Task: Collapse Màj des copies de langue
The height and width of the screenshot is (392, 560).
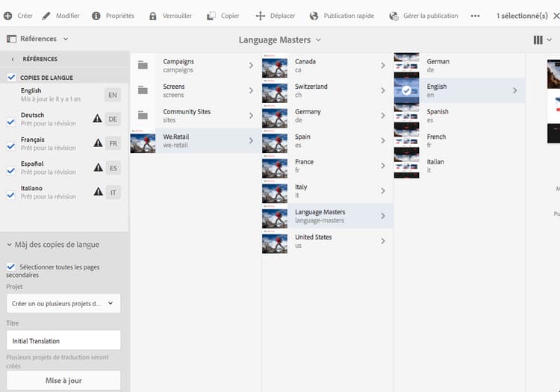Action: click(x=9, y=245)
